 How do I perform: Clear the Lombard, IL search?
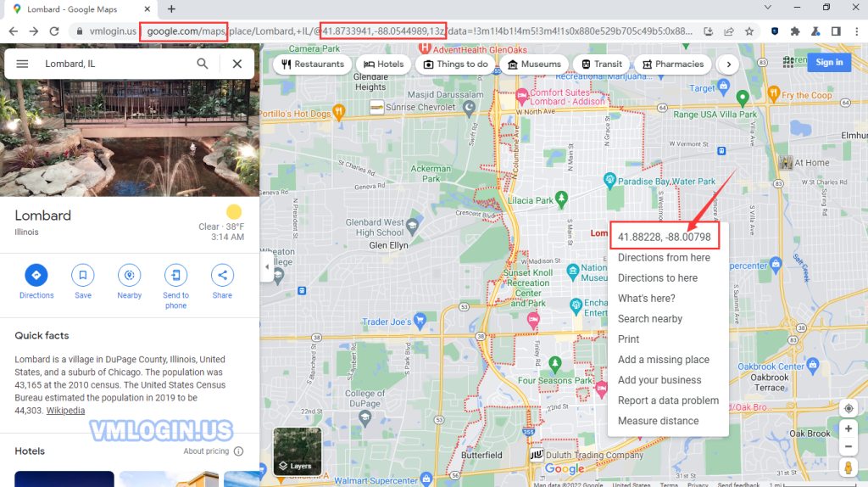[237, 64]
